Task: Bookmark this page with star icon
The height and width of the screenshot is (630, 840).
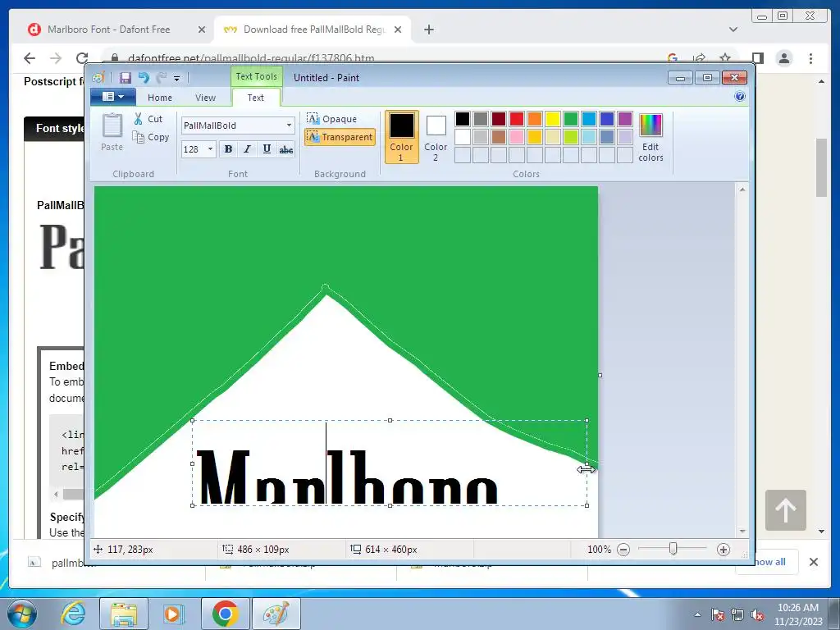Action: 725,58
